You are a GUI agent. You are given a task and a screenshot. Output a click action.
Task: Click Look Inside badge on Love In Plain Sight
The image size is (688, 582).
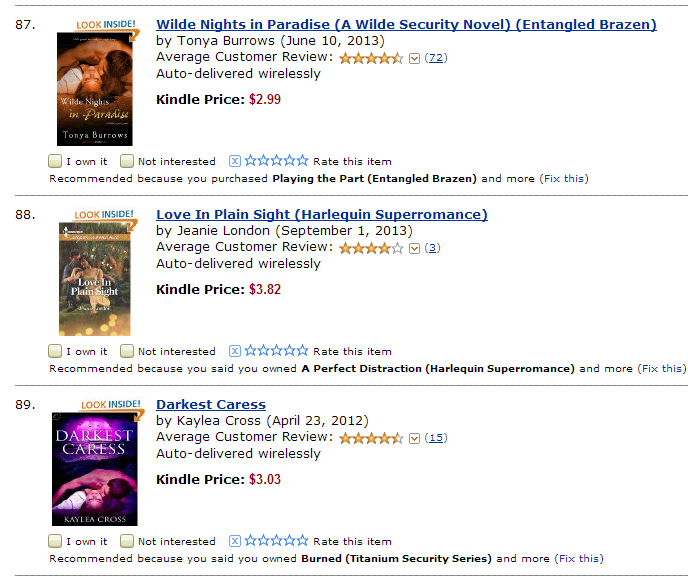click(x=104, y=215)
